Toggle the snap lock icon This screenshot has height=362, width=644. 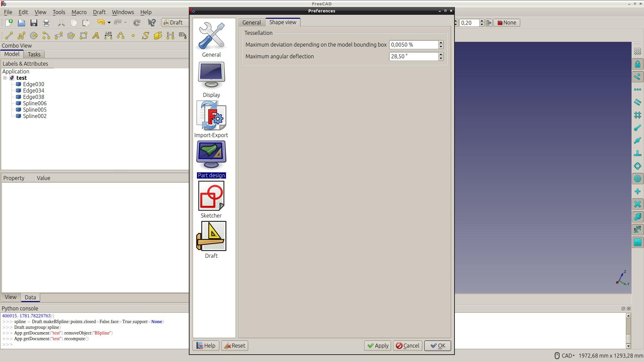pos(637,64)
